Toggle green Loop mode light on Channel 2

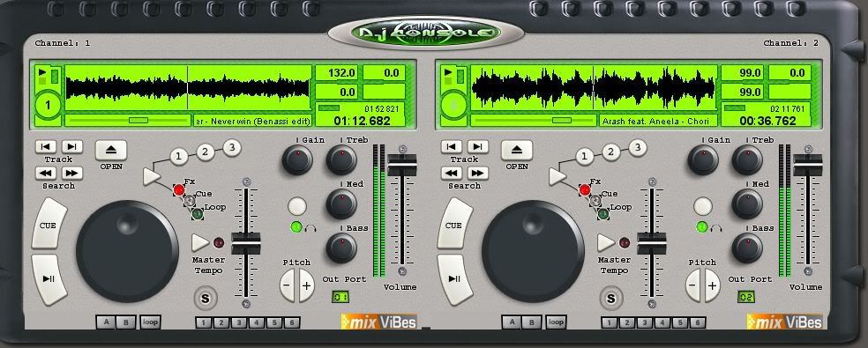[x=602, y=213]
